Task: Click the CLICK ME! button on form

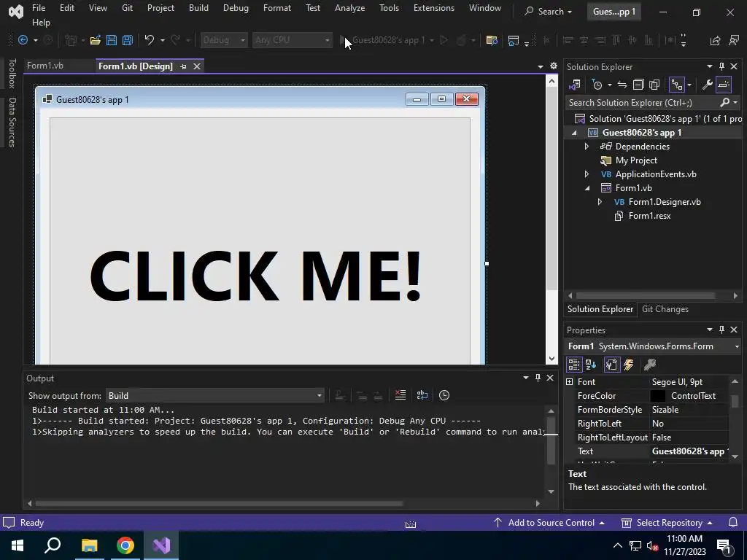Action: [260, 241]
